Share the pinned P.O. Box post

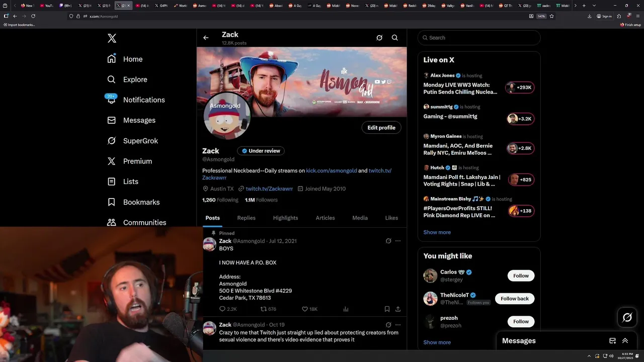(398, 309)
